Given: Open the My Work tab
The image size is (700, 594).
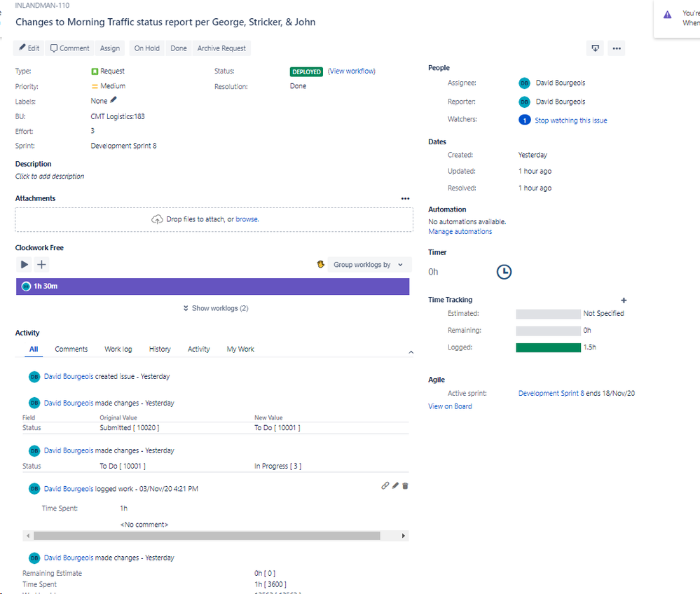Looking at the screenshot, I should point(240,349).
